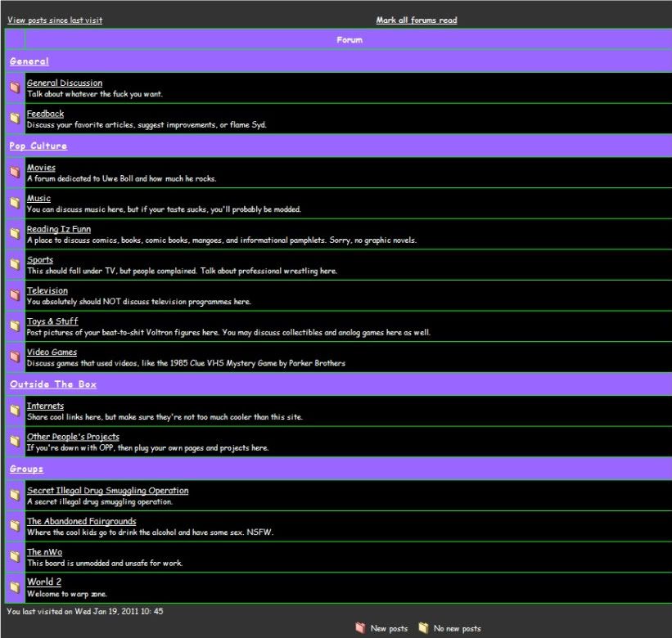Click the New posts legend icon
This screenshot has height=638, width=672.
click(360, 628)
